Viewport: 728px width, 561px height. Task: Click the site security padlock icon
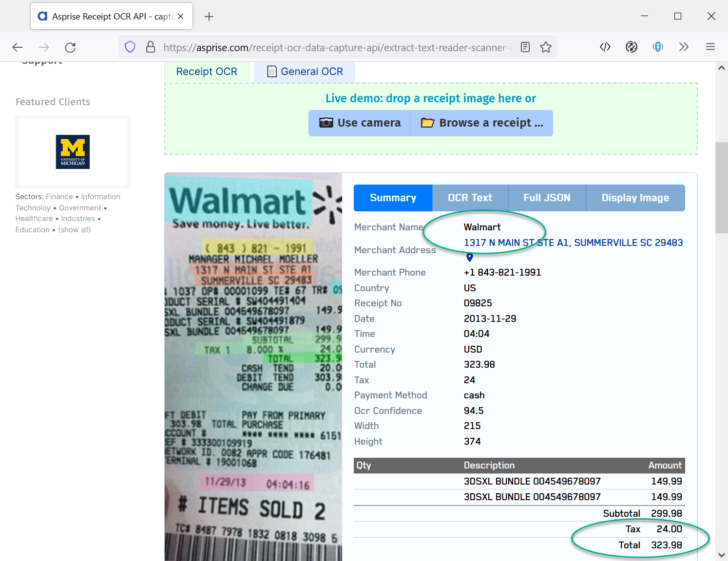coord(151,47)
